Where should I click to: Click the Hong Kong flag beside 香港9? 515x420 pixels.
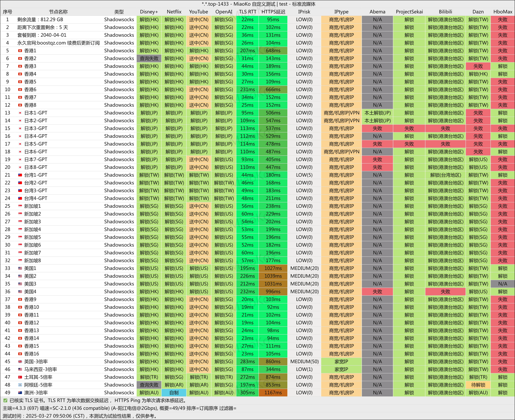pos(20,299)
